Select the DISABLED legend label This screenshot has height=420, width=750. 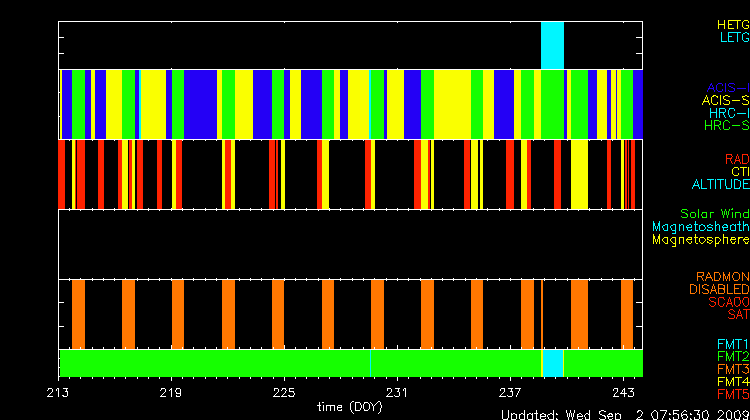tap(717, 289)
